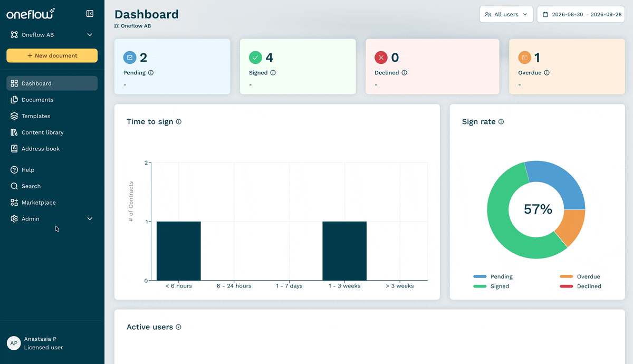Click the Oneflow AB workspace icon in sidebar
This screenshot has height=364, width=633.
[x=14, y=35]
